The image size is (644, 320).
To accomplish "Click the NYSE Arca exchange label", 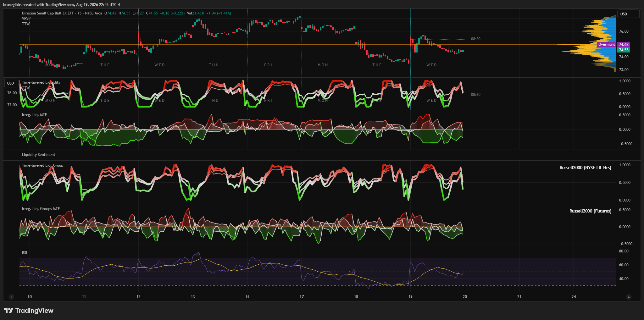I will pos(93,13).
